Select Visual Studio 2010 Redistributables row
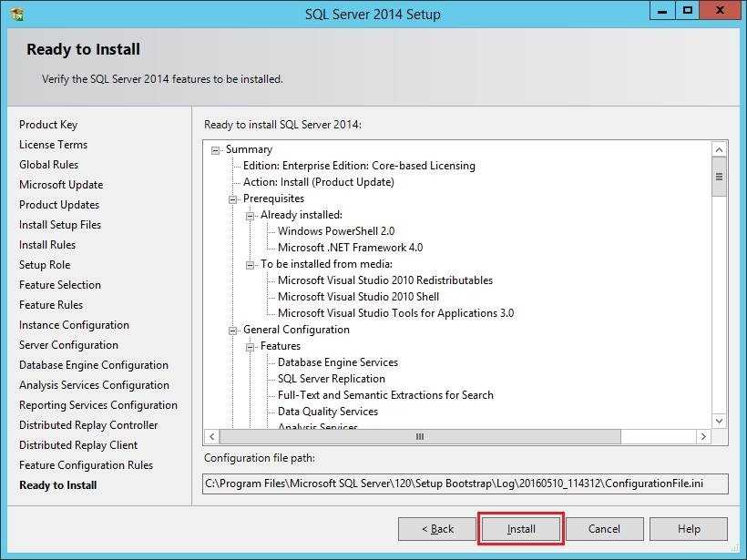 (x=385, y=280)
